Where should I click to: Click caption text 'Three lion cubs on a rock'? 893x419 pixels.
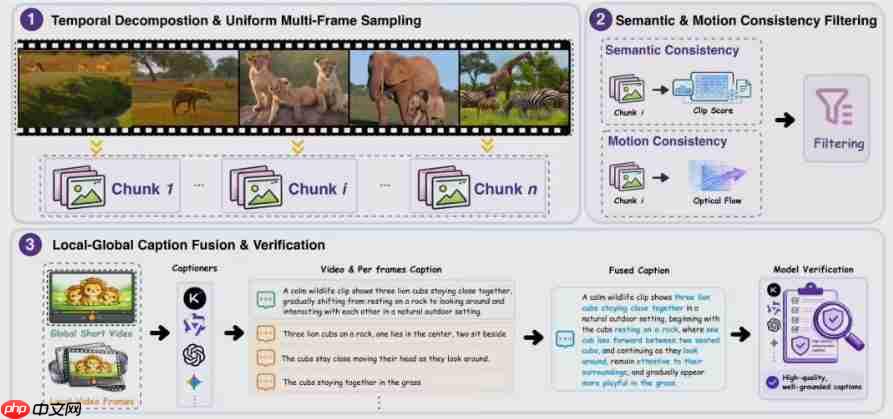(x=395, y=334)
